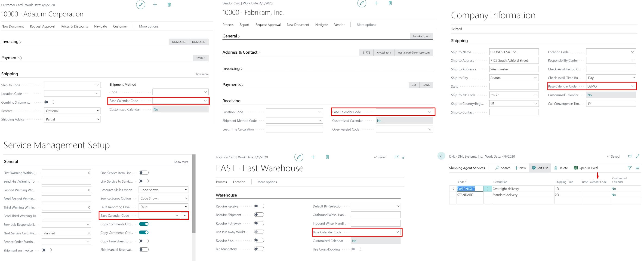Click Show more in the Shipping section
This screenshot has width=644, height=261.
(x=201, y=74)
